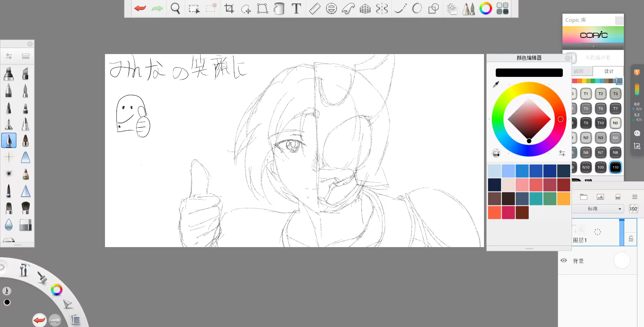Viewport: 644px width, 327px height.
Task: Hide the 背景 layer with eye icon
Action: click(564, 261)
